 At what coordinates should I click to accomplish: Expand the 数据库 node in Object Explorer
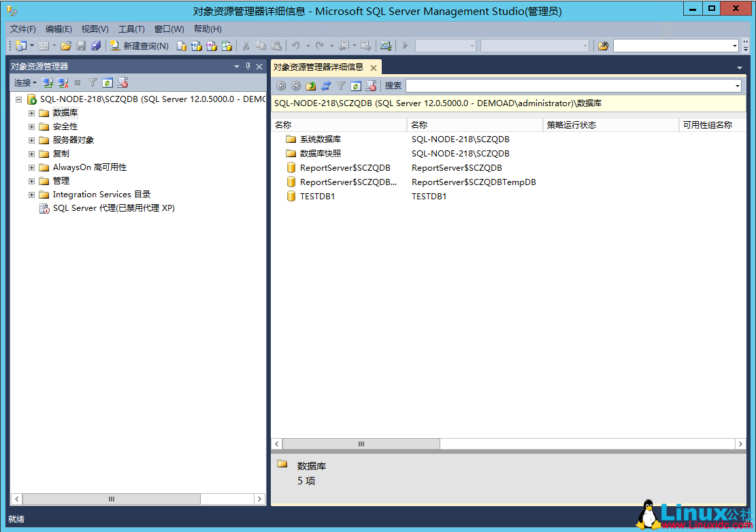coord(31,112)
